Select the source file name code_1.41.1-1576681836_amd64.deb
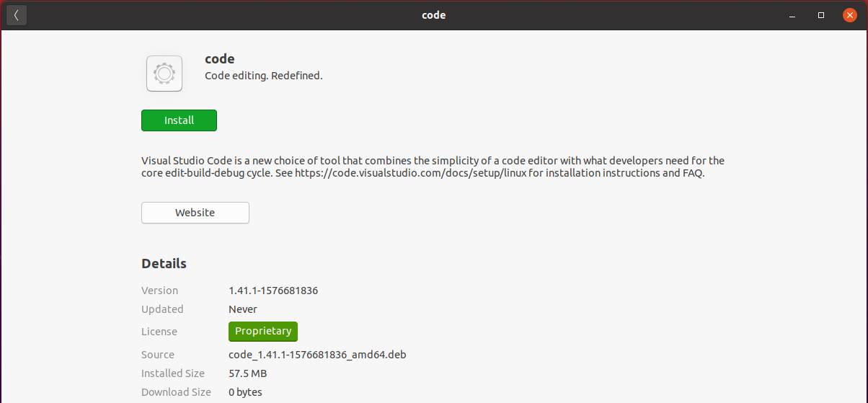 318,355
